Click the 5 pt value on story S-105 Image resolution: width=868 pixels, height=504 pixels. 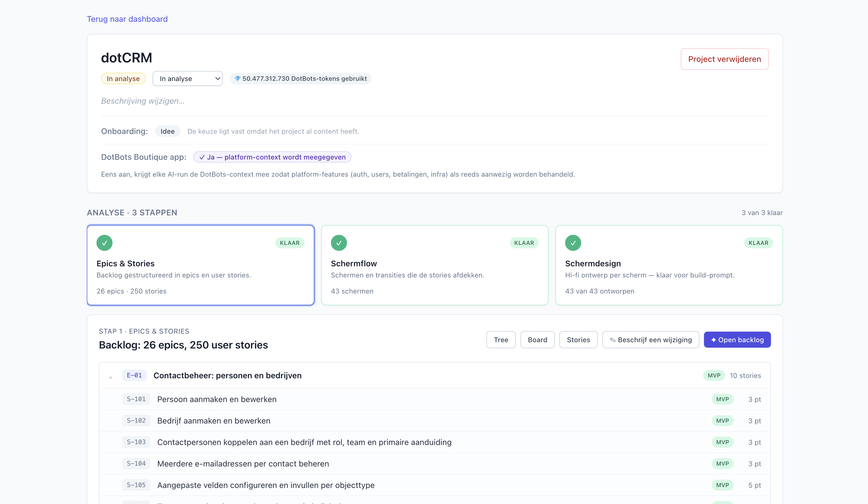[754, 485]
